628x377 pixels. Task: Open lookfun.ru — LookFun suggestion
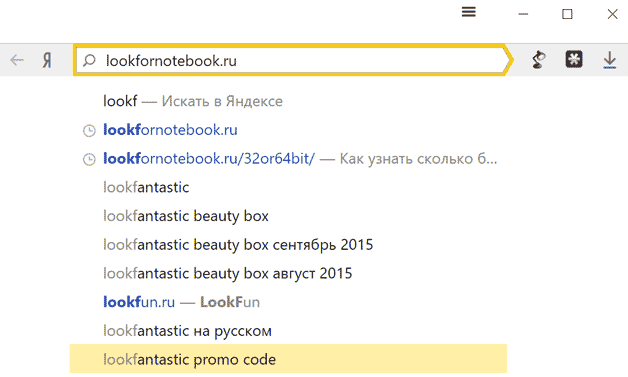click(288, 302)
